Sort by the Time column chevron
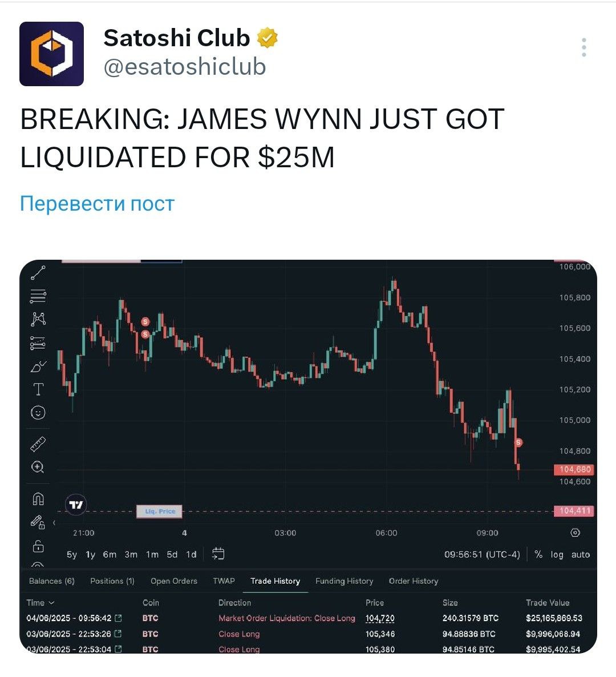This screenshot has width=616, height=677. pyautogui.click(x=52, y=603)
